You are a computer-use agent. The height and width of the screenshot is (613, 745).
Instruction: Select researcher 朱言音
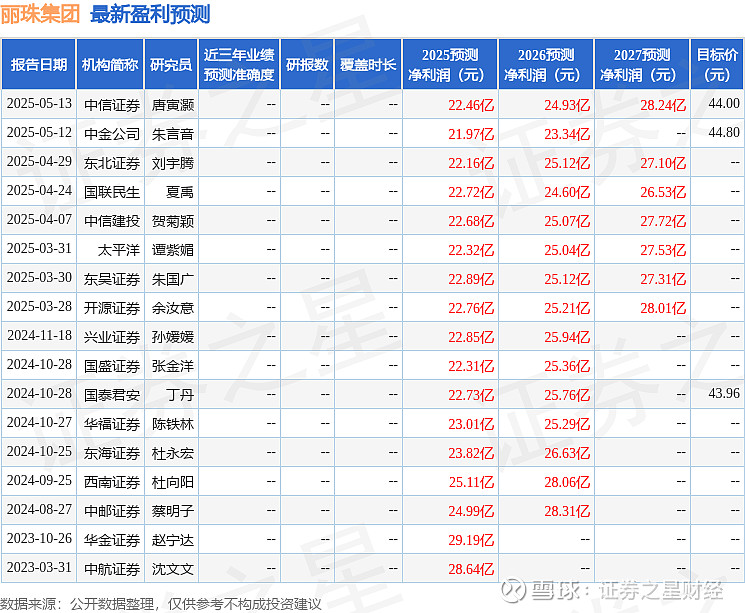[173, 134]
